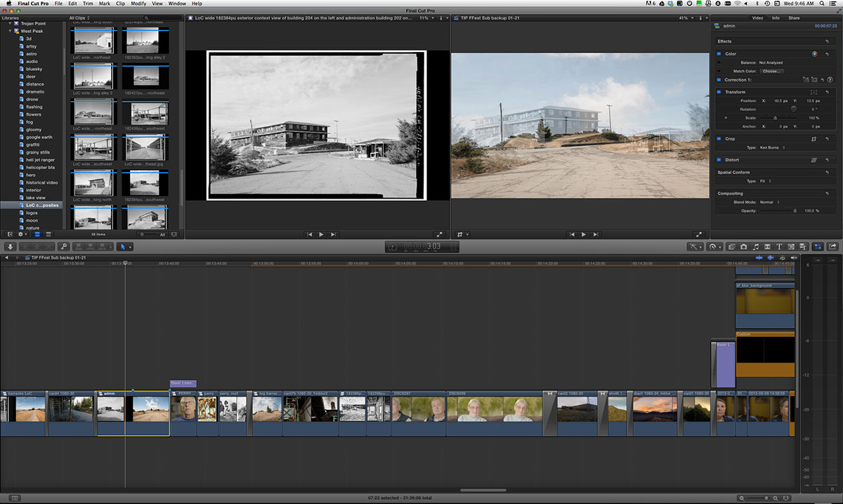Screen dimensions: 843x504
Task: Show Correction 1 in the Color Board
Action: (830, 80)
